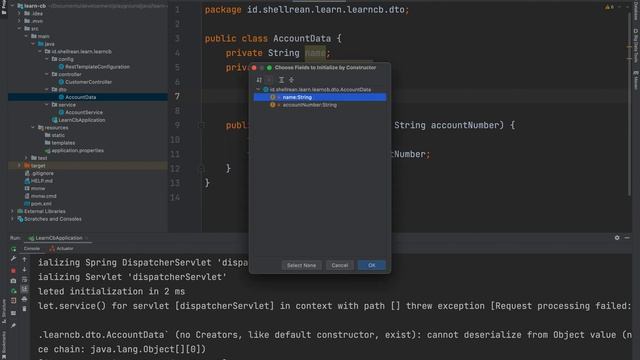Open .gitignore file in project tree

pyautogui.click(x=42, y=173)
